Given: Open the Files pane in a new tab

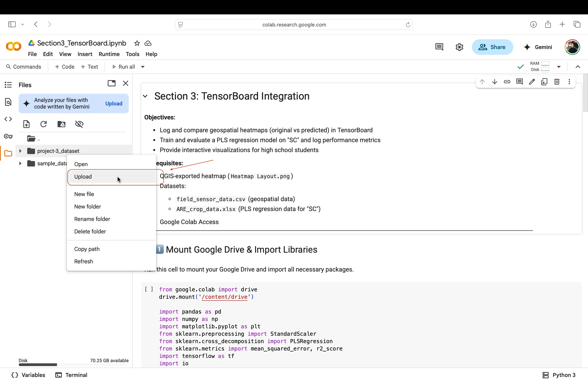Looking at the screenshot, I should tap(111, 83).
